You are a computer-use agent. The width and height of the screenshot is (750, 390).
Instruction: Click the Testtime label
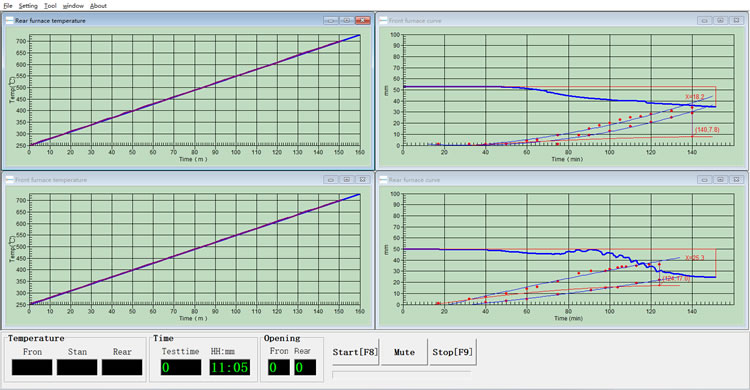(180, 351)
